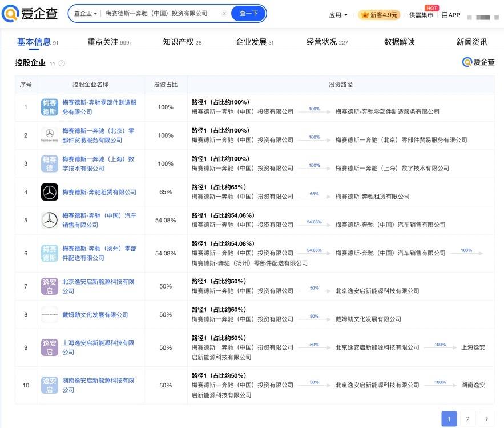Image resolution: width=504 pixels, height=428 pixels.
Task: Clear the search box with X icon
Action: 224,14
